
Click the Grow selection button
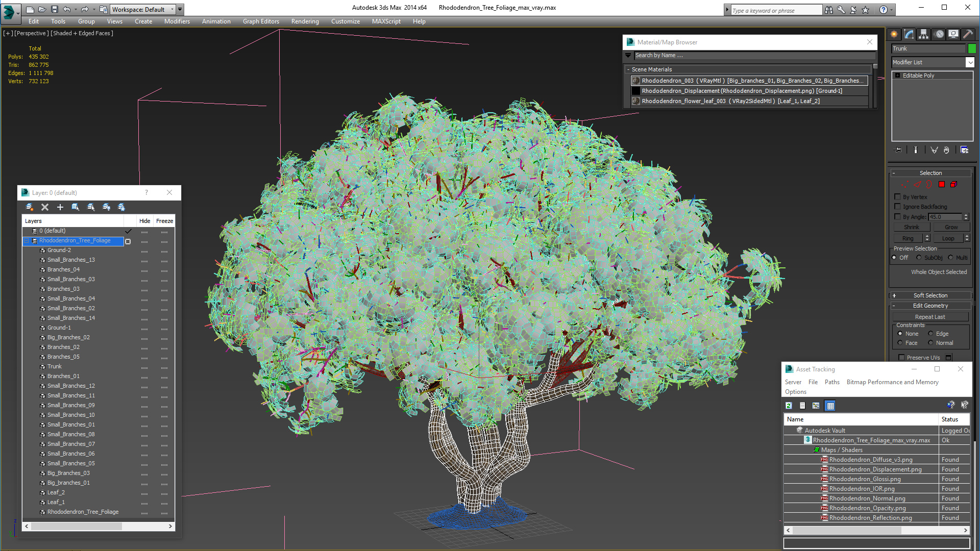tap(951, 227)
